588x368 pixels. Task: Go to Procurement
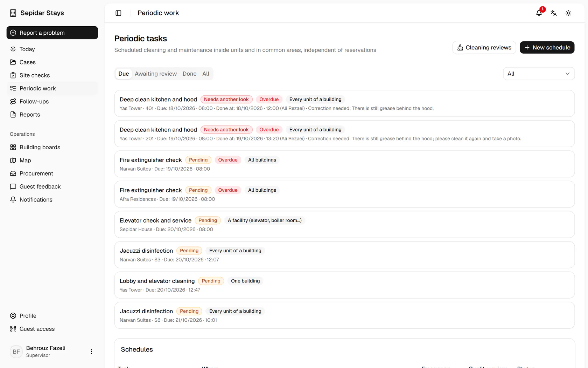[52, 173]
